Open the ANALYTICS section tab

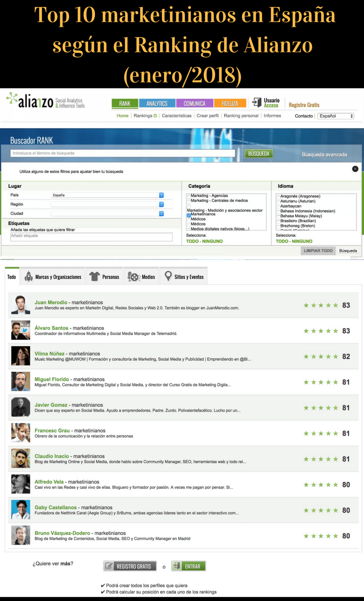[157, 104]
